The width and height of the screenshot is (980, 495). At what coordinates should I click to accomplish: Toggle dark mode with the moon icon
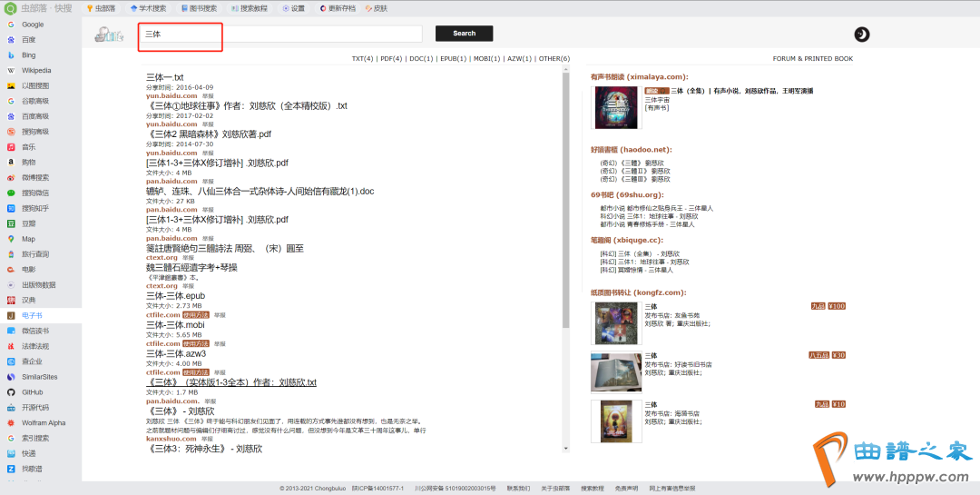pyautogui.click(x=862, y=35)
